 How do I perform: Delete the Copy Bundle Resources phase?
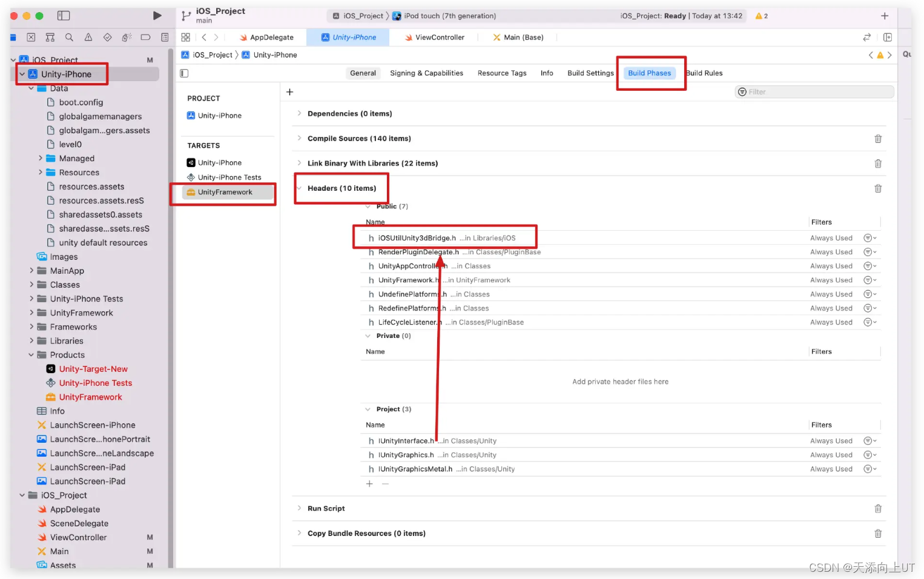[x=878, y=534]
